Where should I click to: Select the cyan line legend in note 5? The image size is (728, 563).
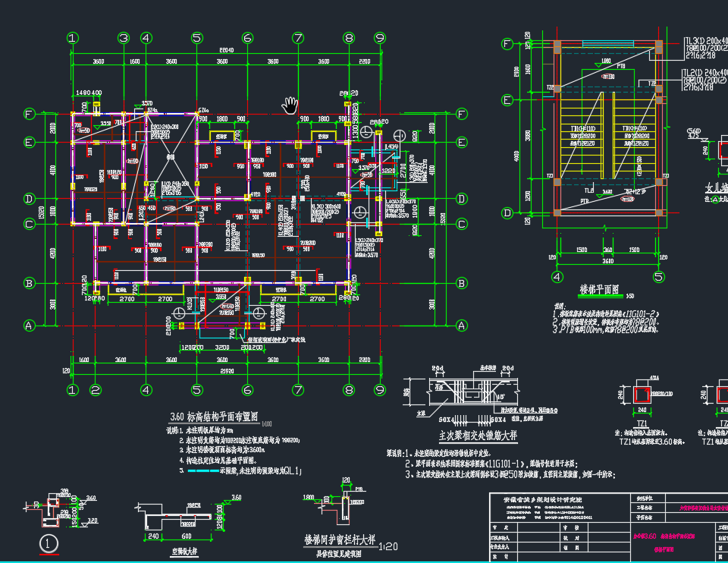click(x=203, y=470)
